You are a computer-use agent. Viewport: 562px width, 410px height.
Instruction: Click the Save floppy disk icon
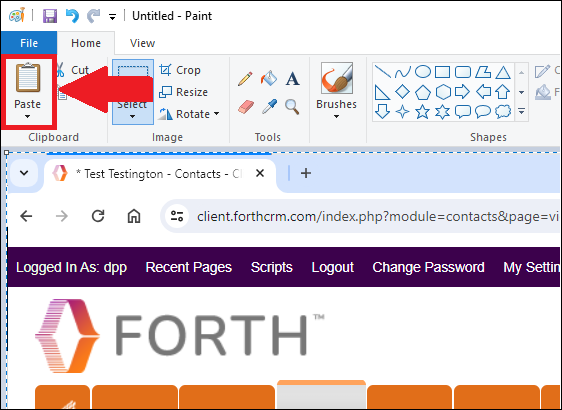(50, 16)
